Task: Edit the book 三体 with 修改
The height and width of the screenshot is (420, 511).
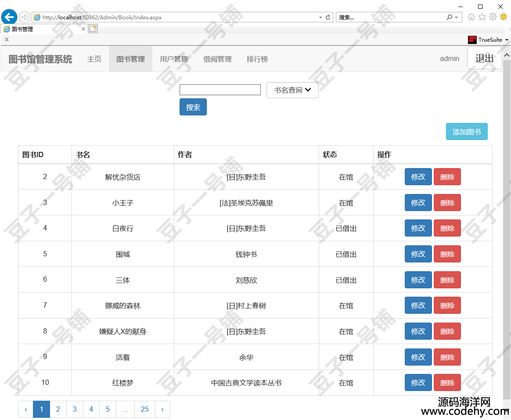Action: (x=418, y=280)
